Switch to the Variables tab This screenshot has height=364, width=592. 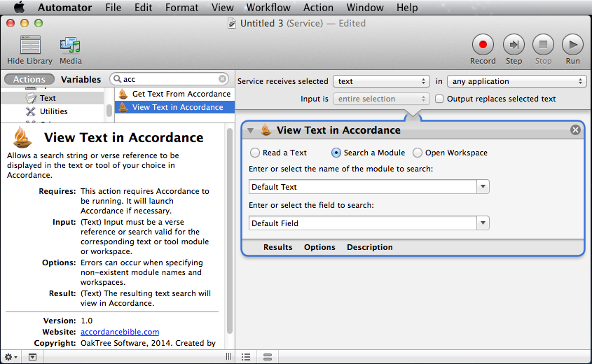pos(81,79)
